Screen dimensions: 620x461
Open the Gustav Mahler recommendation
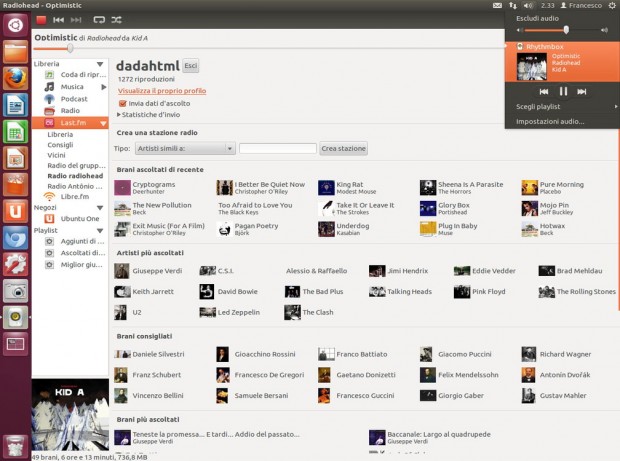[x=554, y=396]
